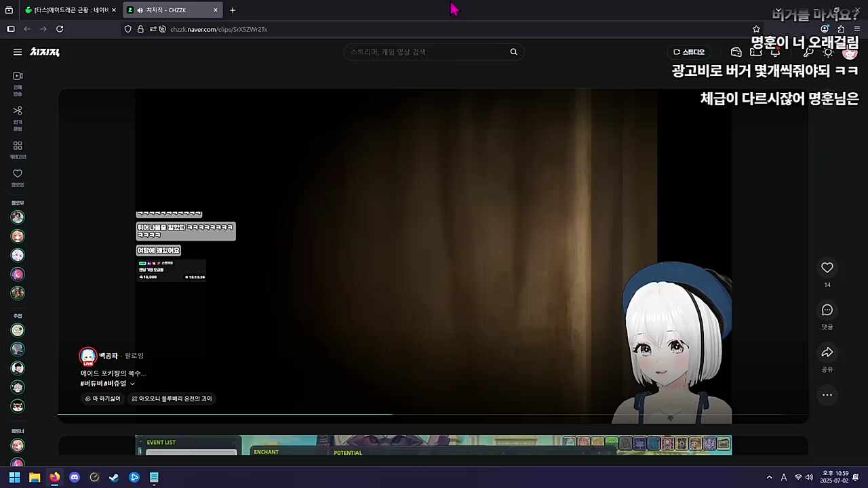Open the '아 하기싫어' original video link
Viewport: 868px width, 488px height.
point(103,399)
